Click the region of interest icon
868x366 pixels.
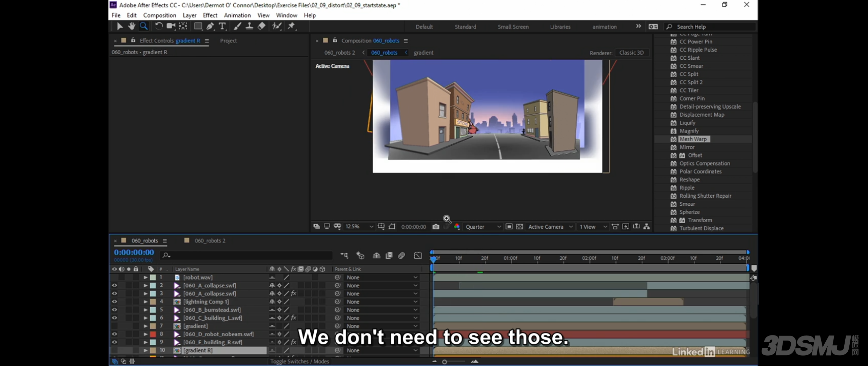coord(509,227)
